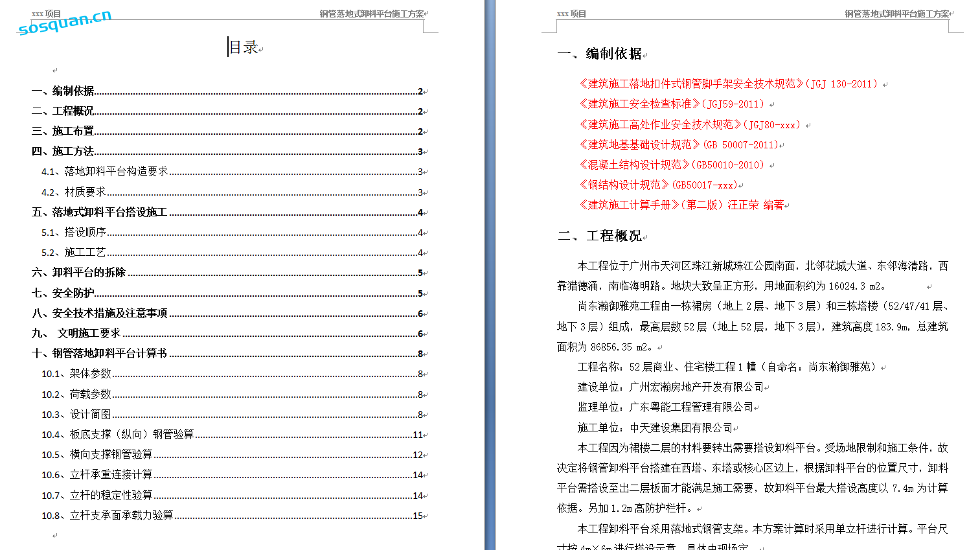This screenshot has height=550, width=980.
Task: Click 10.8、立杆支承面承载力验算 entry
Action: click(x=108, y=516)
